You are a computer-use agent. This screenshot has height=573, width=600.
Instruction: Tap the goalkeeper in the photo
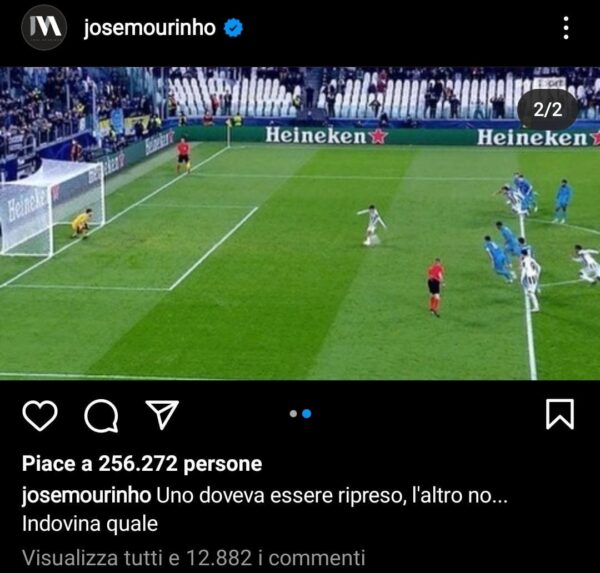(81, 224)
